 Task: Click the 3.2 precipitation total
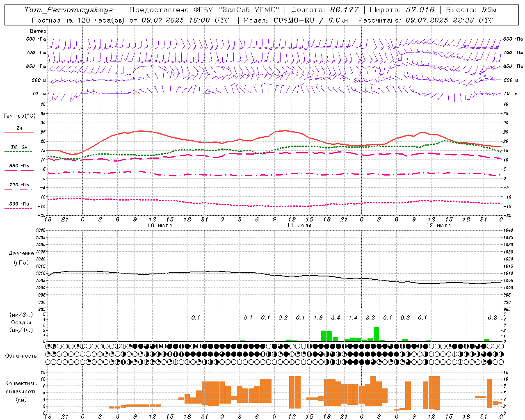(370, 317)
